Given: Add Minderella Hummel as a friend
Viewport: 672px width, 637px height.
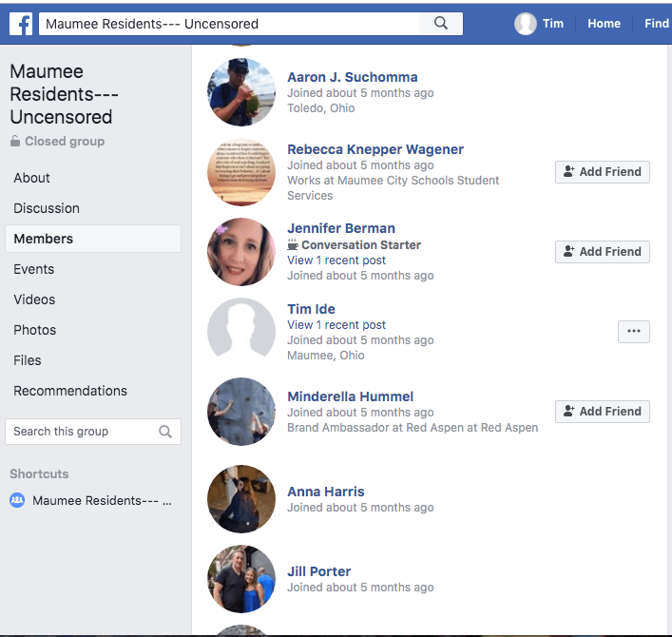Looking at the screenshot, I should pos(603,412).
